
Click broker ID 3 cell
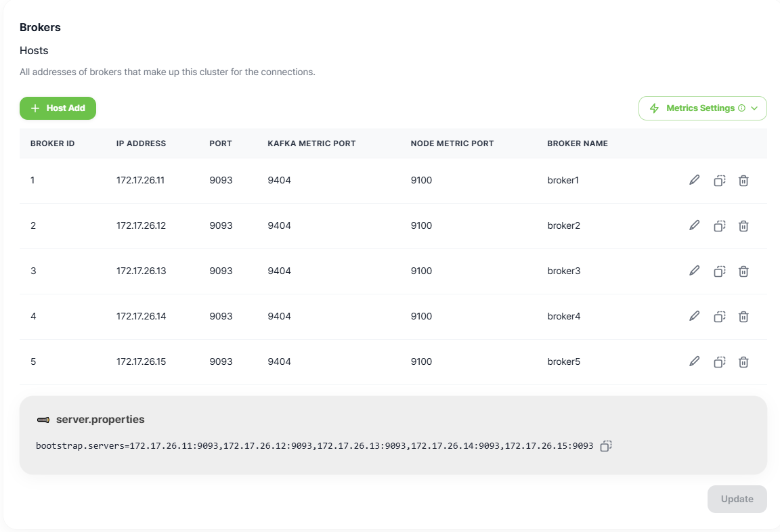tap(33, 271)
